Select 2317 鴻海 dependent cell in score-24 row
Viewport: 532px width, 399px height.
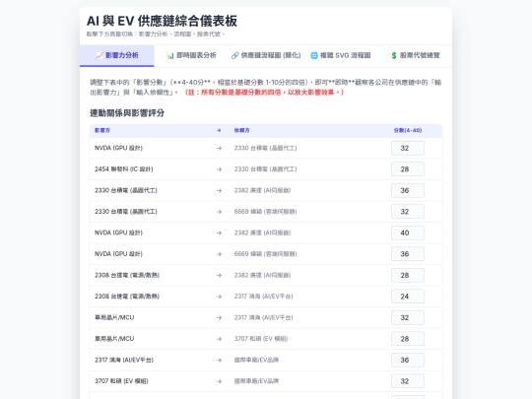coord(263,297)
